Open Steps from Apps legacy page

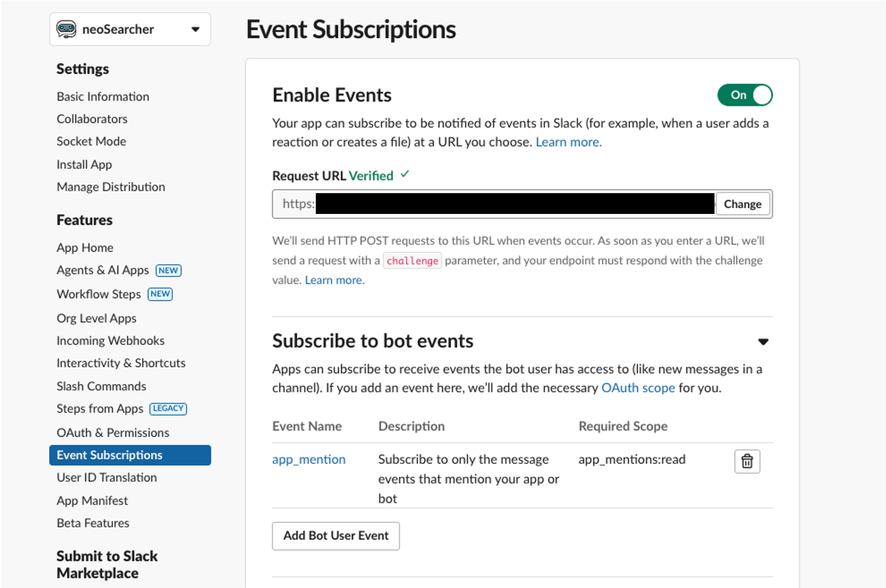(100, 409)
